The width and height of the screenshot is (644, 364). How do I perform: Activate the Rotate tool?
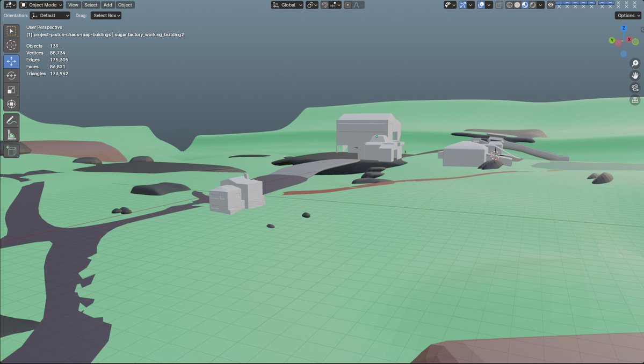tap(11, 75)
